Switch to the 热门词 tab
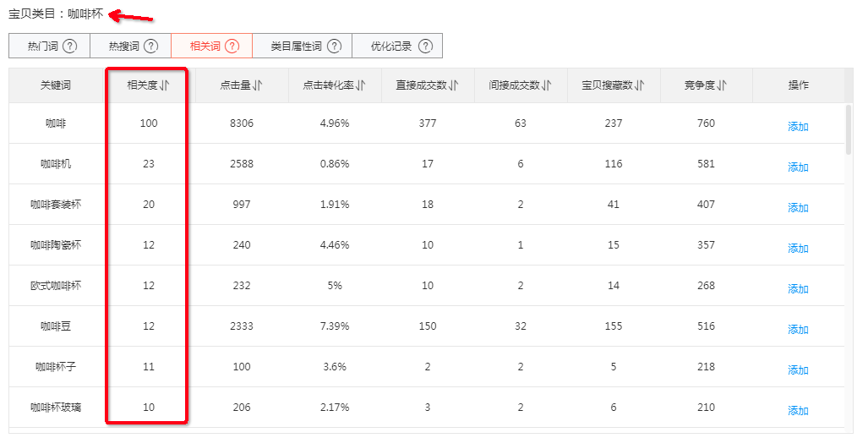 [49, 46]
